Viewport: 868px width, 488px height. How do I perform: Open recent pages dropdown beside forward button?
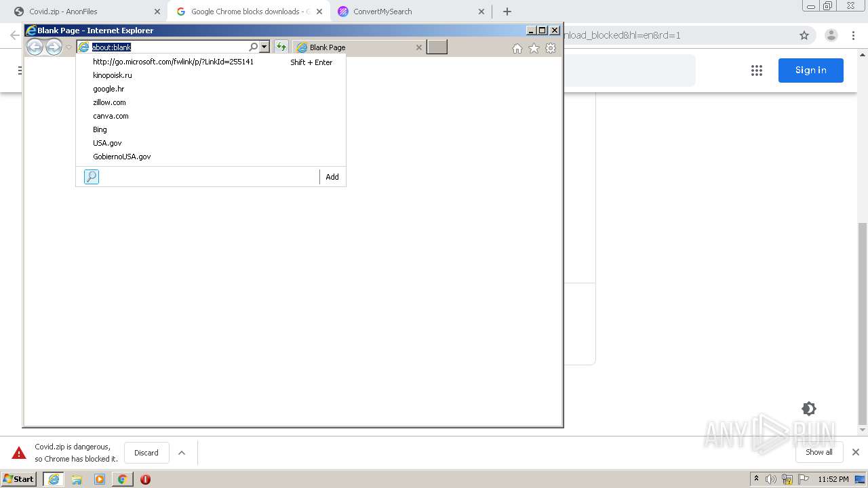click(x=68, y=47)
